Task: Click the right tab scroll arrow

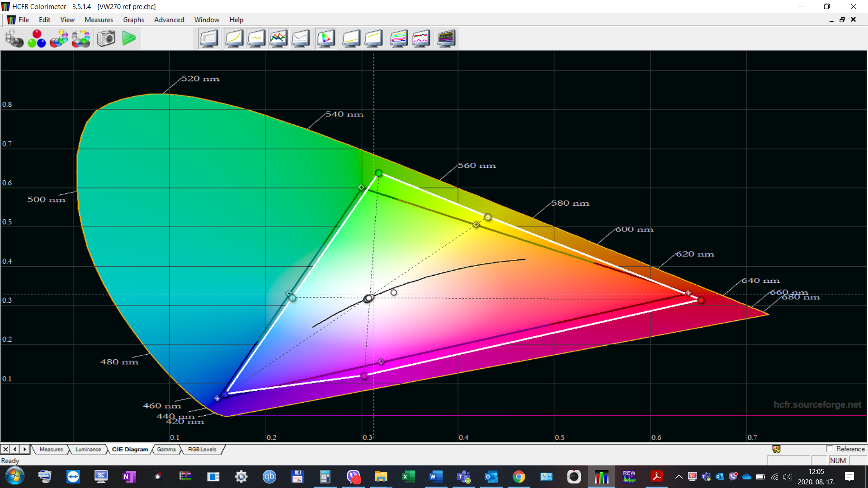Action: [x=24, y=449]
